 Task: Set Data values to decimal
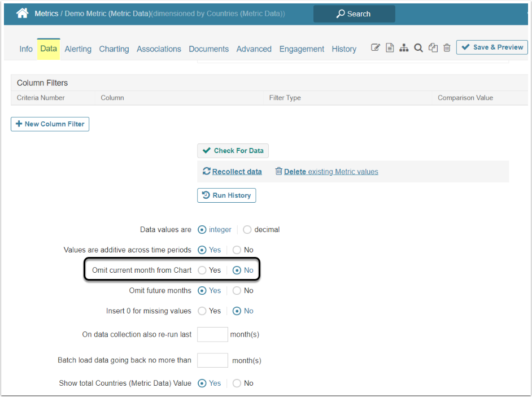click(247, 230)
